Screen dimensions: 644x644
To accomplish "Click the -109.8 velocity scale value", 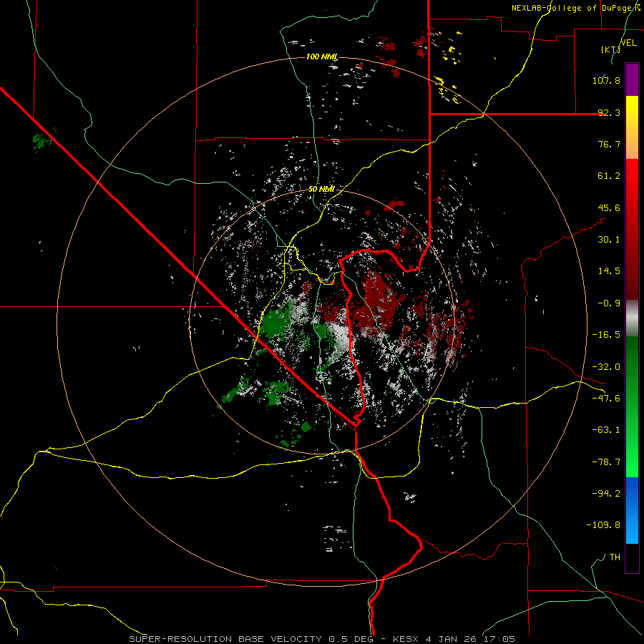I will pos(603,525).
